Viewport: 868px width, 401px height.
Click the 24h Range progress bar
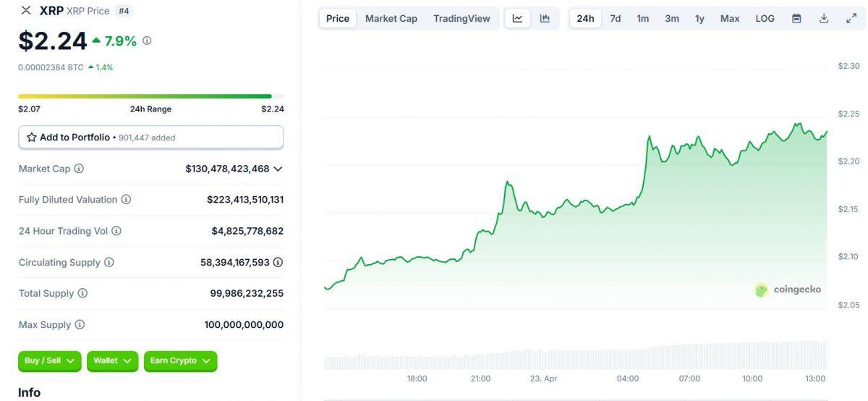coord(151,96)
